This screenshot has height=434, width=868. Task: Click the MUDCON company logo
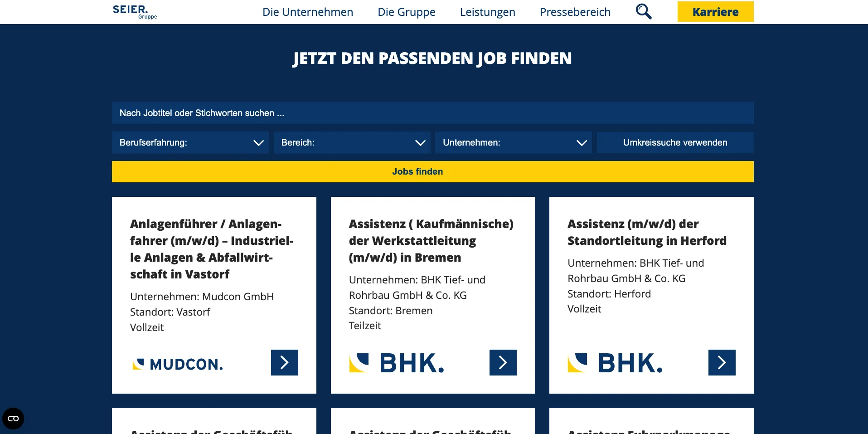coord(177,364)
